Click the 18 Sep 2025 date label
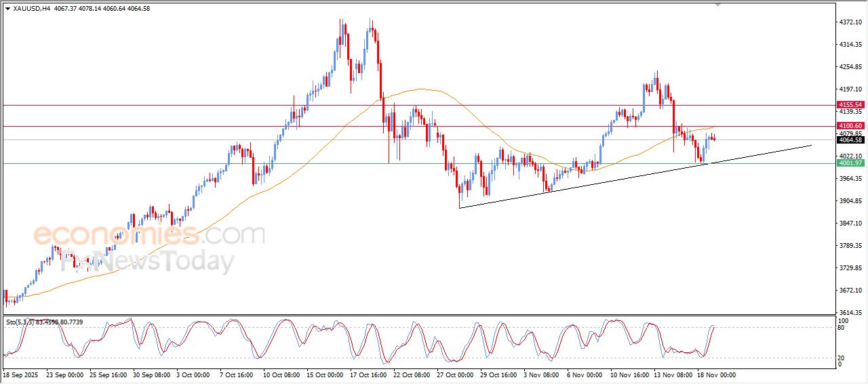The height and width of the screenshot is (384, 868). pos(21,375)
